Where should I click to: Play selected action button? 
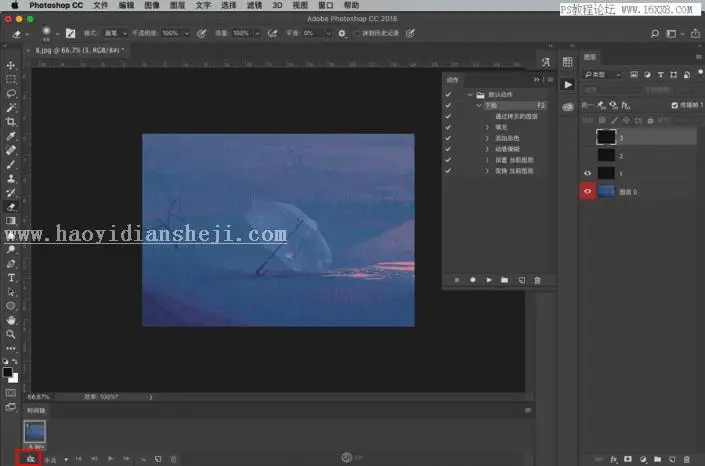pyautogui.click(x=489, y=280)
